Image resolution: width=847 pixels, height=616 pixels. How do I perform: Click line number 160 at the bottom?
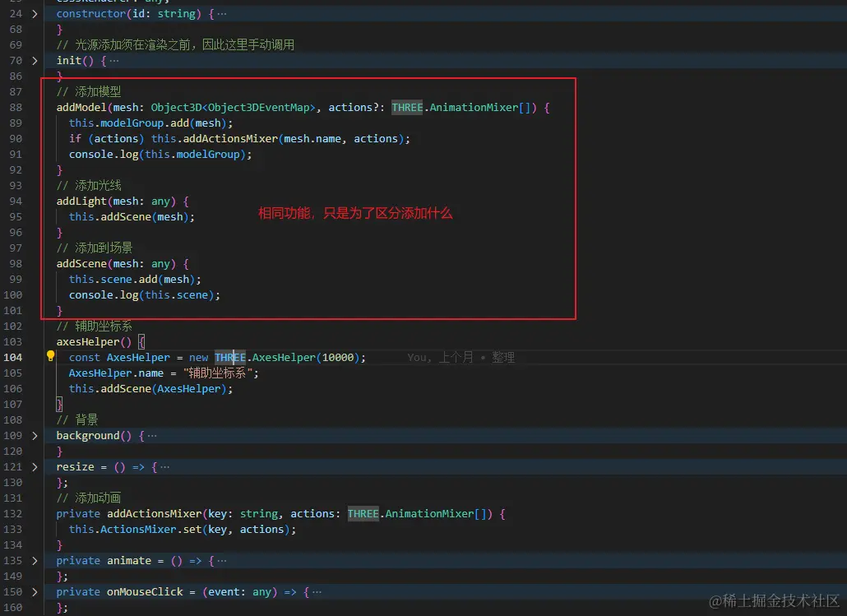tap(15, 607)
